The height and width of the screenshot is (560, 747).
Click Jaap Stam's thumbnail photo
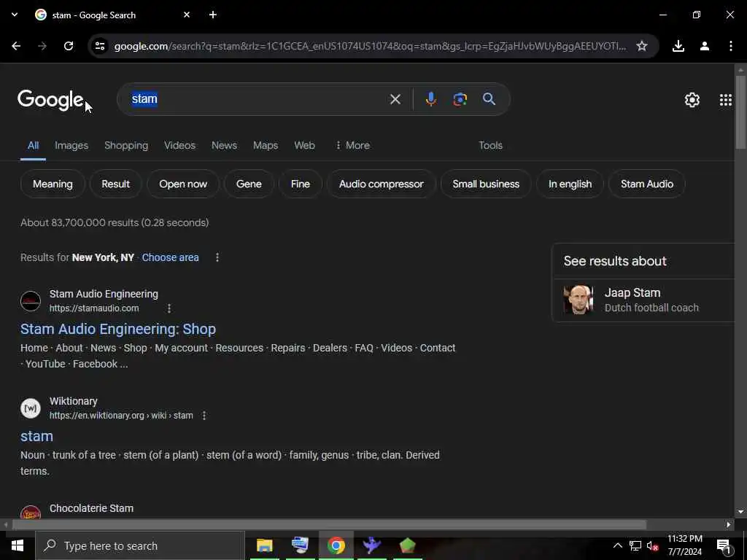pos(578,300)
